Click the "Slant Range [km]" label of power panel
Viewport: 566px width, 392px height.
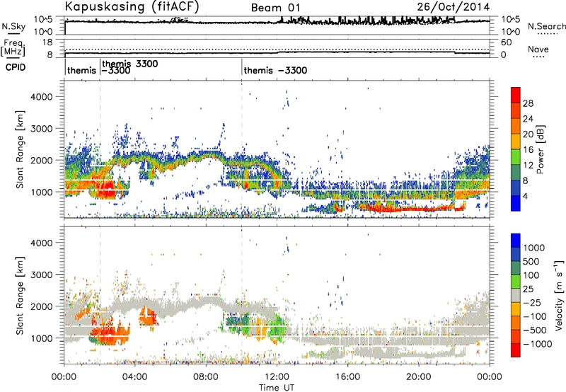click(20, 149)
